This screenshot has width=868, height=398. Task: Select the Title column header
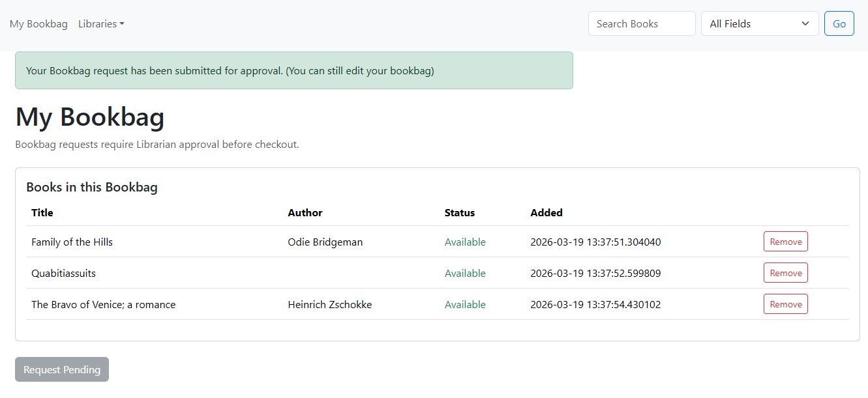(x=40, y=212)
